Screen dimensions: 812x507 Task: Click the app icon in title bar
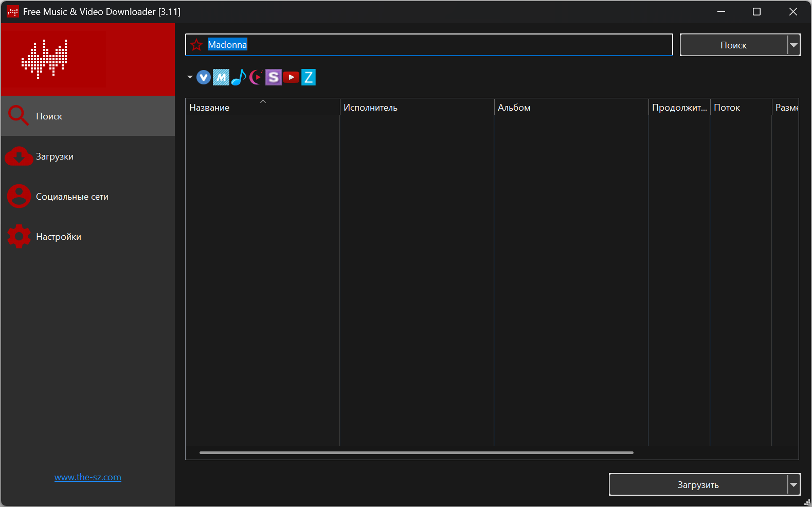13,11
